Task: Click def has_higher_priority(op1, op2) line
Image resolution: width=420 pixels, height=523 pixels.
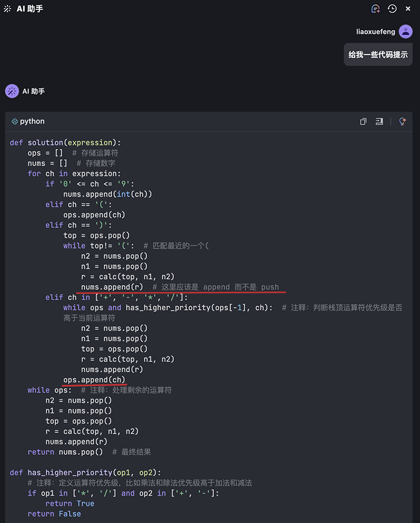Action: click(85, 473)
